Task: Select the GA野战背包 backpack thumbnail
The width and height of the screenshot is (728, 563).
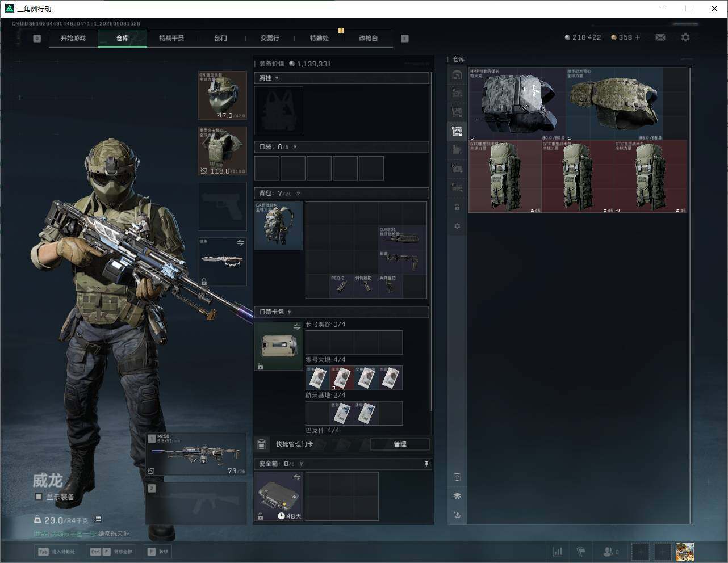Action: pos(279,226)
